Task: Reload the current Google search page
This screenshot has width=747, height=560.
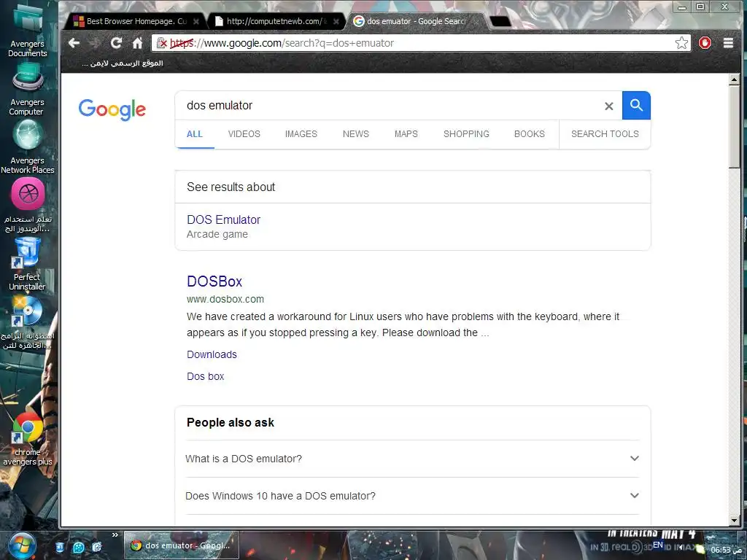Action: tap(116, 43)
